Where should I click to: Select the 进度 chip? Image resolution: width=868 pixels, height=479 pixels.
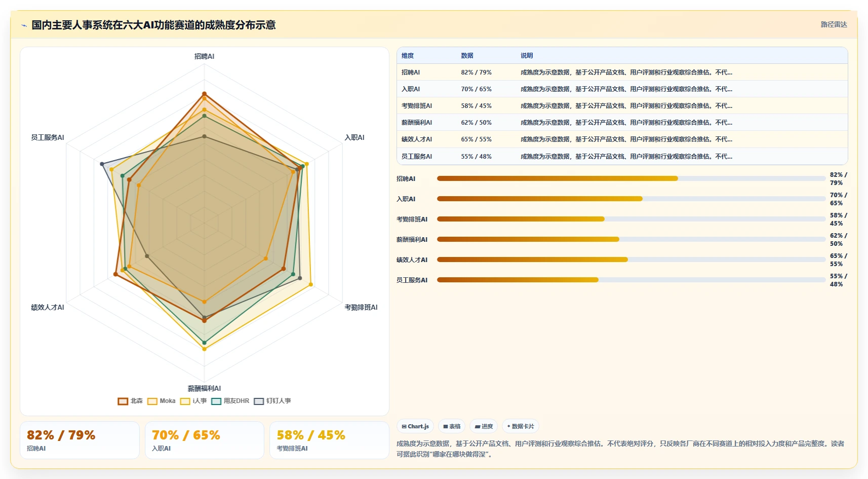pos(484,426)
